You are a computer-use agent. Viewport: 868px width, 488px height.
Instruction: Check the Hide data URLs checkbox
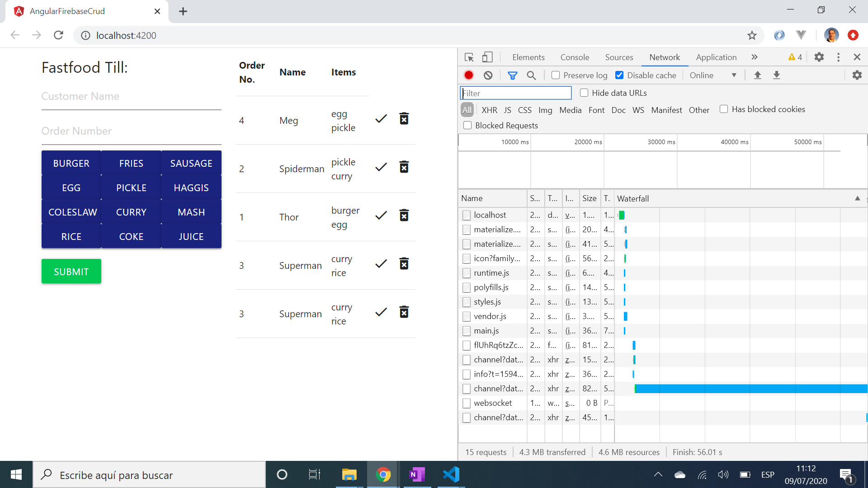point(584,93)
